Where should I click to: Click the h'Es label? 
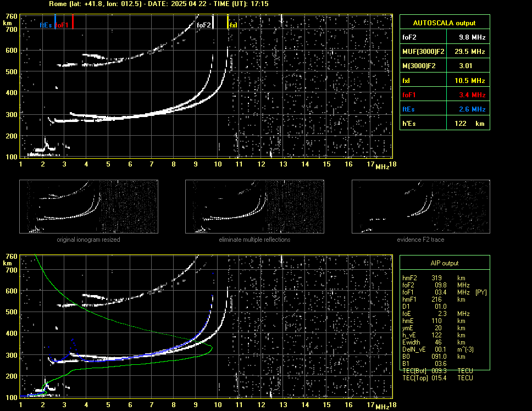tap(409, 124)
